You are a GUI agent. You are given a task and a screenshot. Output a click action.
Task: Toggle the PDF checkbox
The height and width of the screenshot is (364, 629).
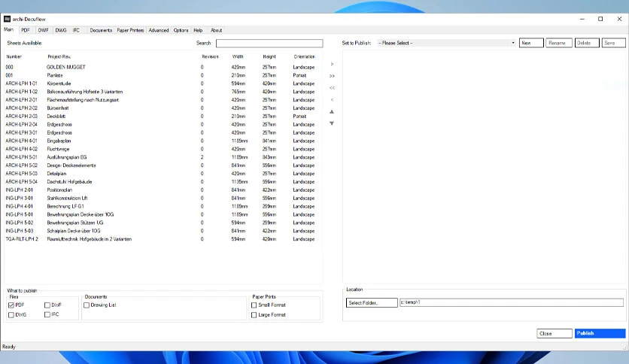pos(11,305)
